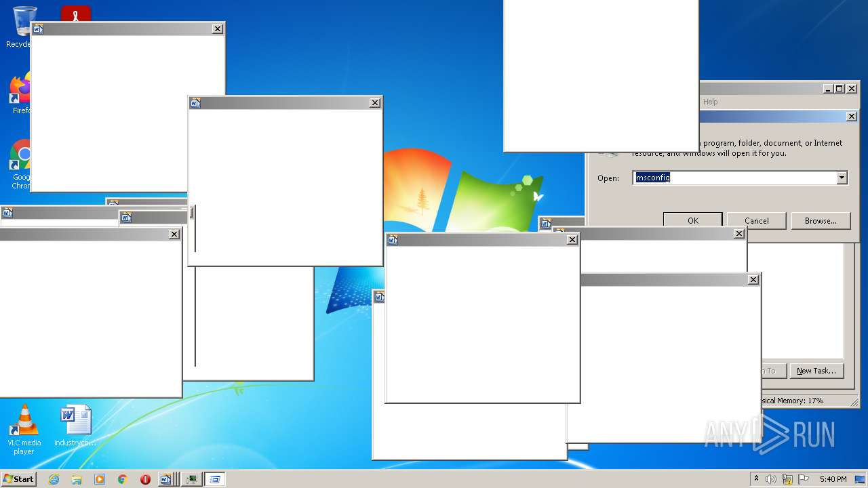Open the Help menu in Task Manager
The height and width of the screenshot is (488, 868).
710,102
